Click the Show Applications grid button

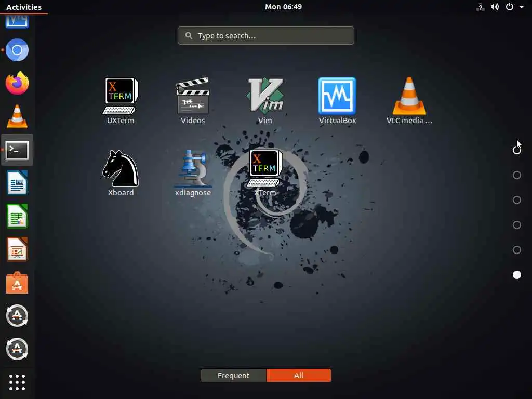[17, 382]
